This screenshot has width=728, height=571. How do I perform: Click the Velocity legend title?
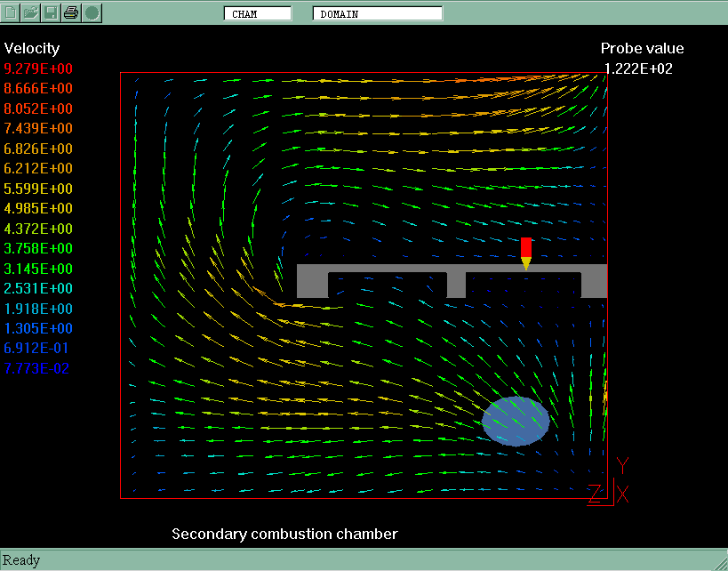(x=32, y=48)
